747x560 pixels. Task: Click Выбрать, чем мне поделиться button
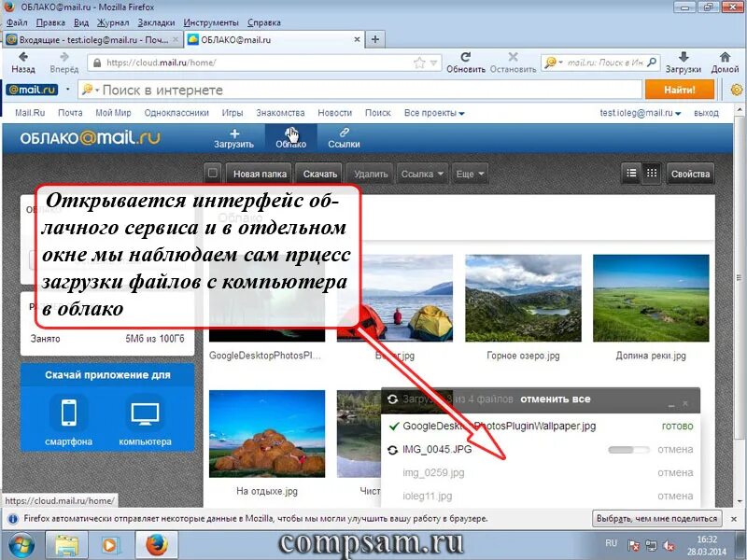coord(657,519)
